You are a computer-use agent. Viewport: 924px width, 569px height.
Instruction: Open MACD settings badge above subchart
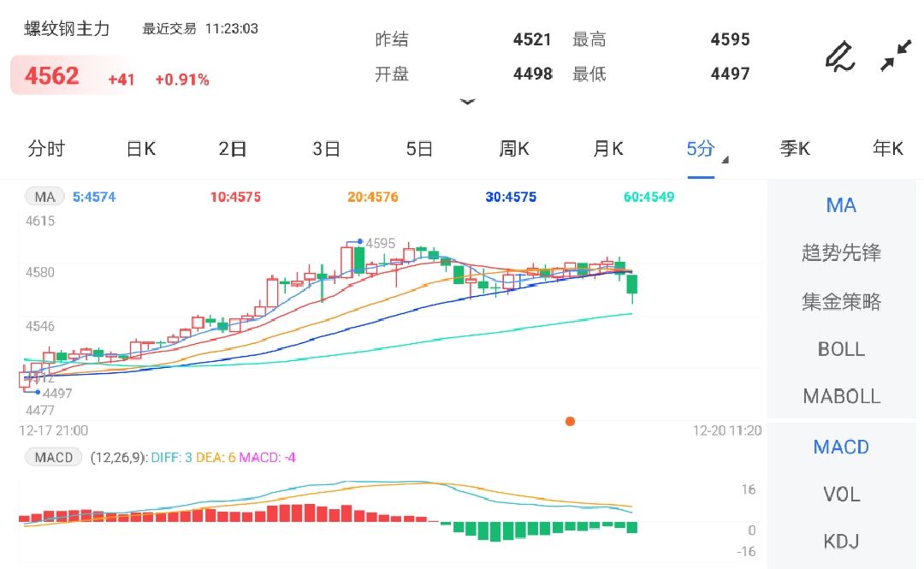(54, 457)
